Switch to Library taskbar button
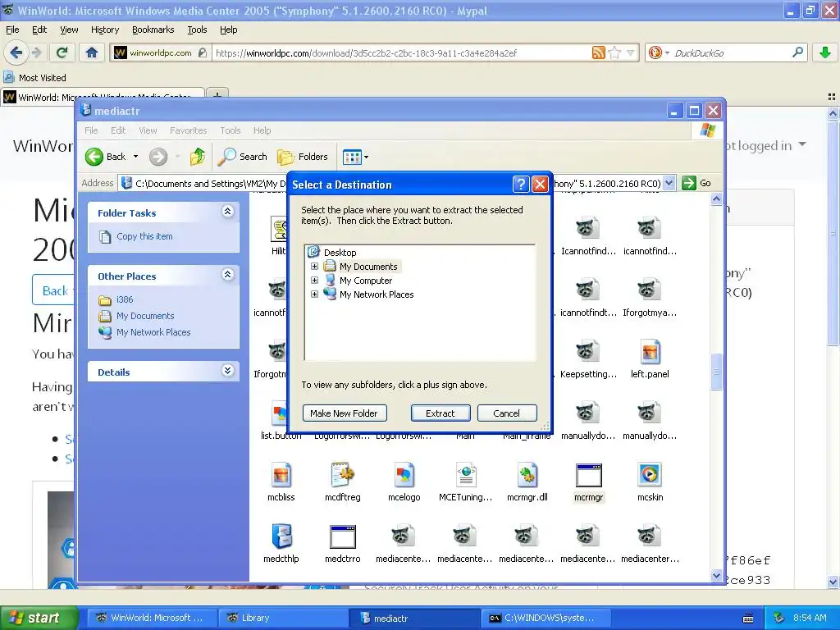Image resolution: width=840 pixels, height=630 pixels. [283, 618]
